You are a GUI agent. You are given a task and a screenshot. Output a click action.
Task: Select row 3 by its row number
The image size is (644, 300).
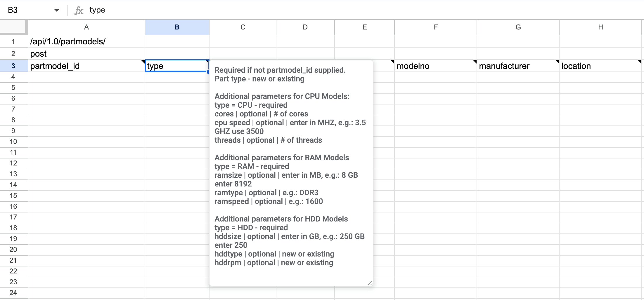(x=13, y=66)
